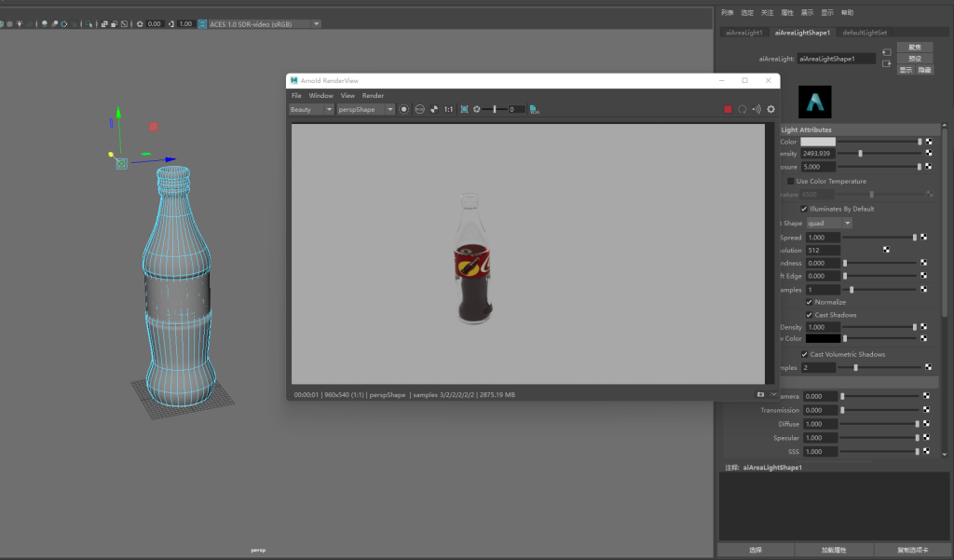954x560 pixels.
Task: Click the refresh render icon in RenderView
Action: click(743, 110)
